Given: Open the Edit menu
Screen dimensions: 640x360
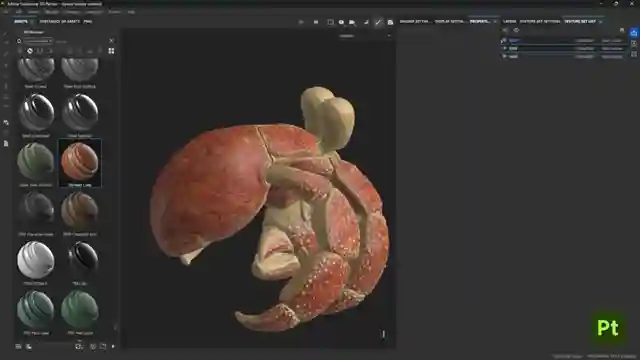Looking at the screenshot, I should (19, 12).
